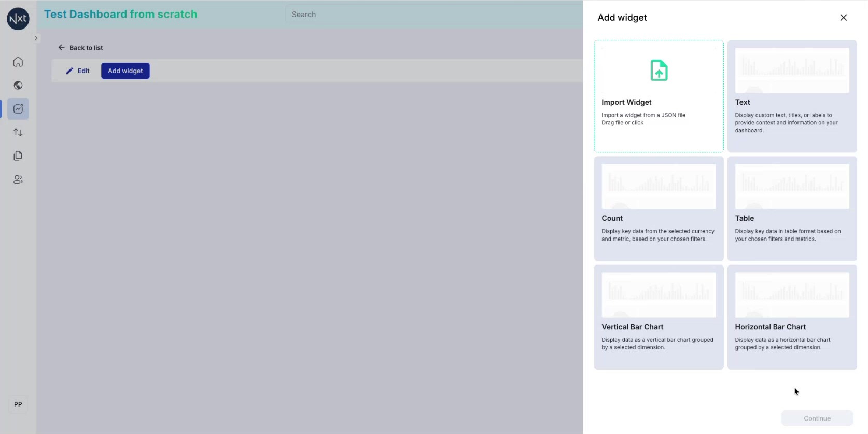868x434 pixels.
Task: Focus the Search input field
Action: [433, 15]
